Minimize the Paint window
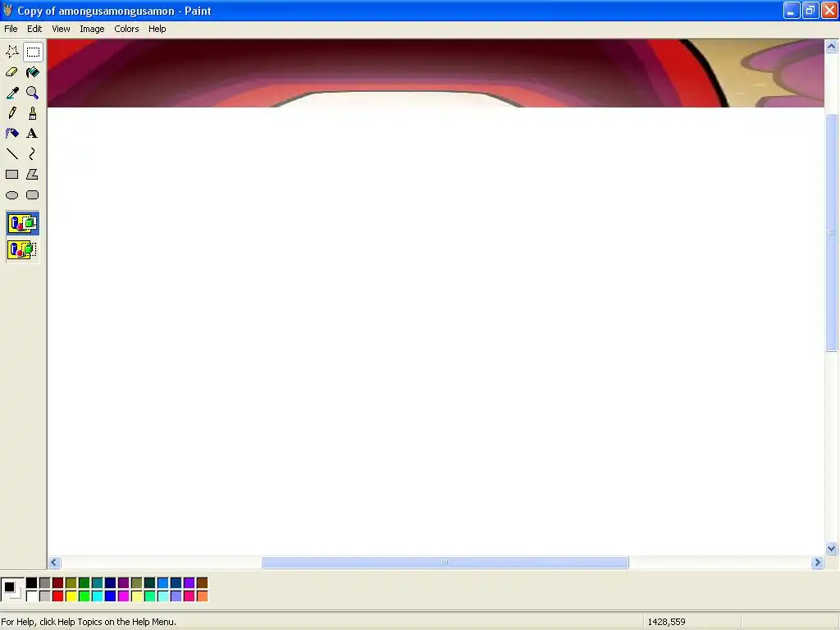The width and height of the screenshot is (840, 630). click(792, 10)
